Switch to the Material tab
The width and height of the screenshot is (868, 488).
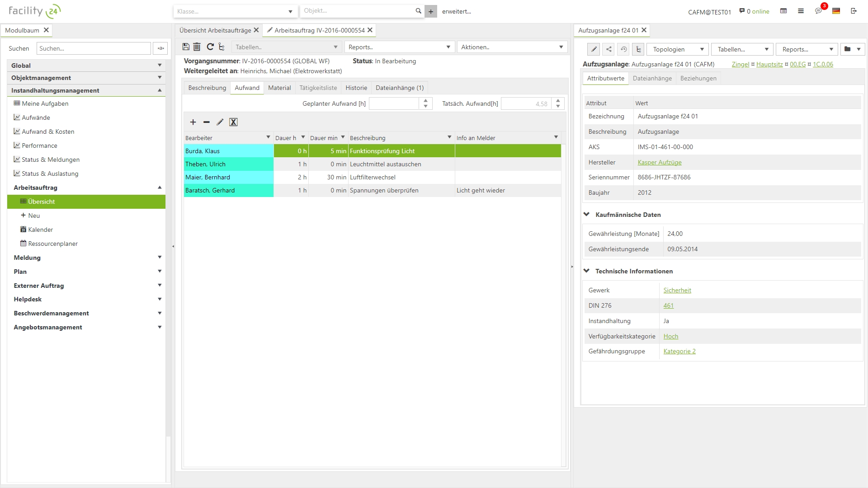tap(279, 88)
